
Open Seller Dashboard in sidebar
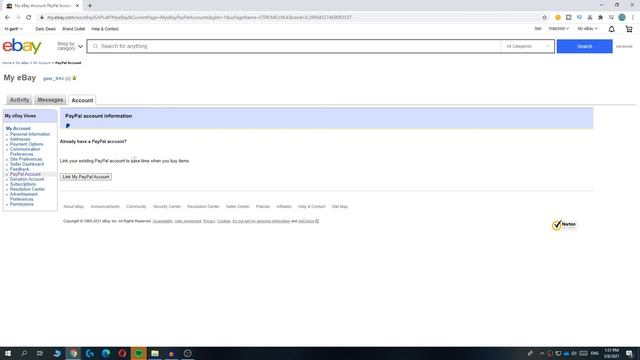click(x=27, y=164)
